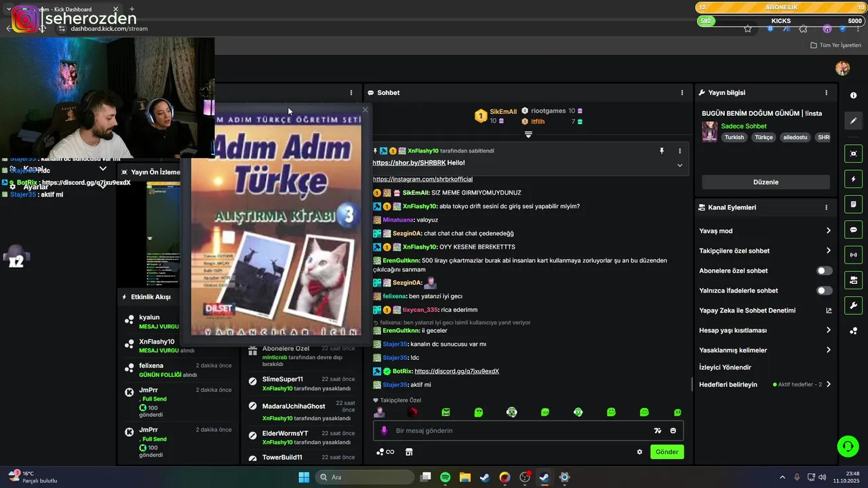This screenshot has height=488, width=868.
Task: Toggle Yalnızca ifadelerle sohbet switch
Action: [824, 291]
